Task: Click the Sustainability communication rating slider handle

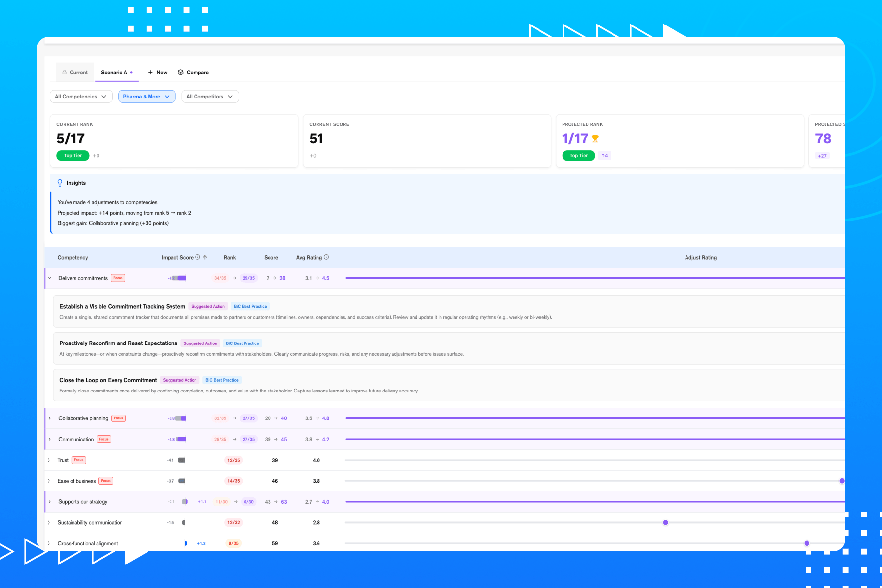Action: pyautogui.click(x=665, y=522)
